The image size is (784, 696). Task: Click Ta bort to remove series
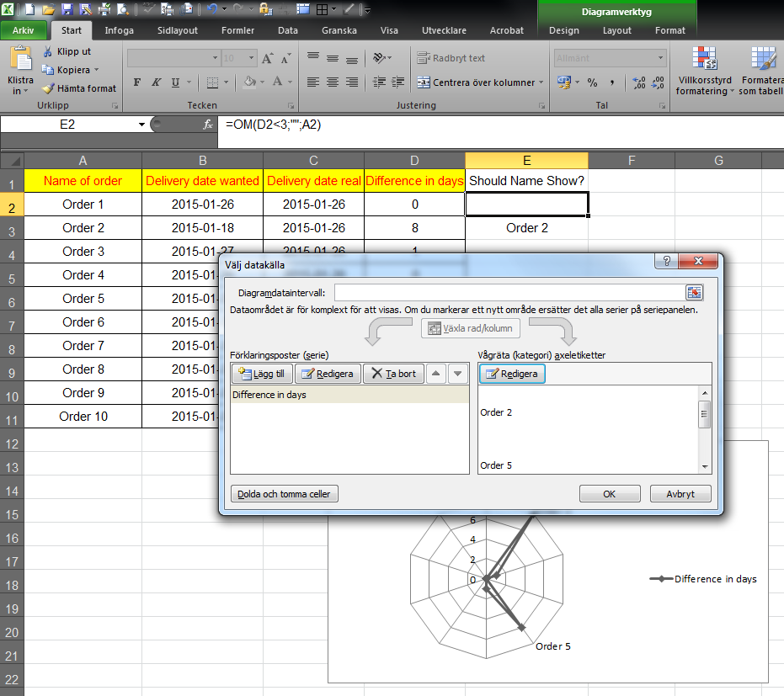tap(394, 374)
